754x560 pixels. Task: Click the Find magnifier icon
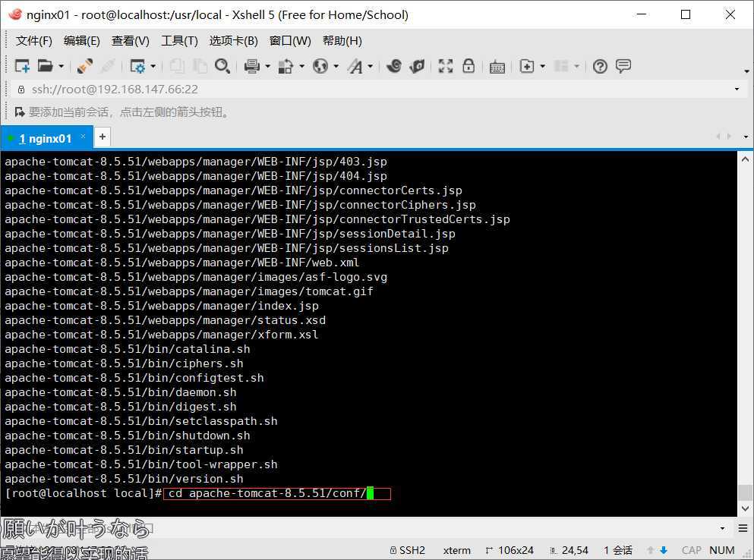(222, 66)
